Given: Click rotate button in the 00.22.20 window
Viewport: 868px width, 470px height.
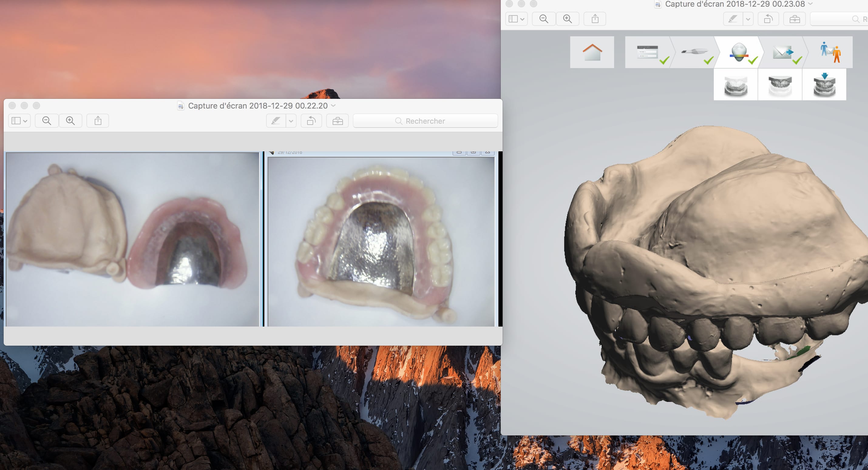Looking at the screenshot, I should tap(311, 121).
